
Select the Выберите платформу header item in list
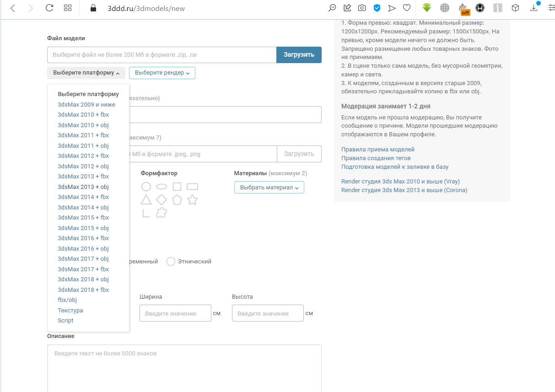click(88, 94)
